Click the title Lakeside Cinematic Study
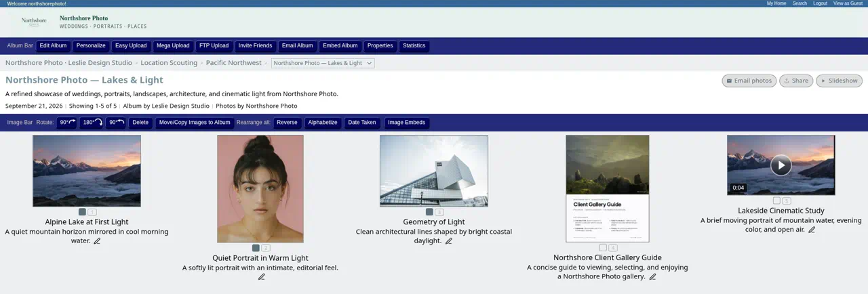The height and width of the screenshot is (294, 868). (x=781, y=211)
